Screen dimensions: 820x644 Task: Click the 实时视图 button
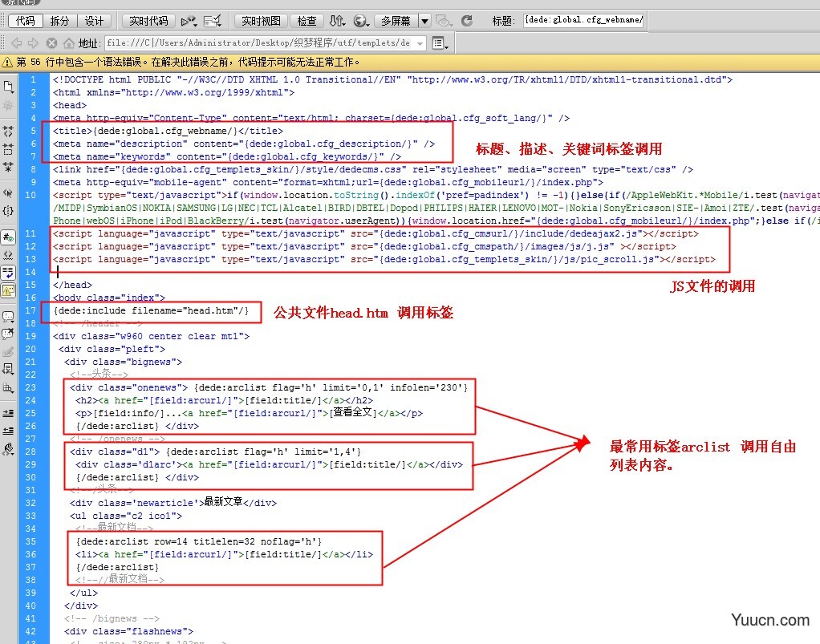(261, 21)
